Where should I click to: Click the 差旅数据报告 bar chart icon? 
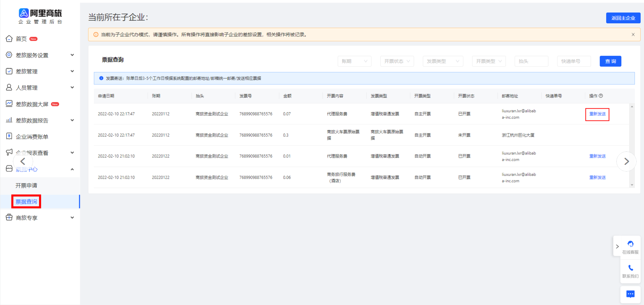(x=9, y=120)
